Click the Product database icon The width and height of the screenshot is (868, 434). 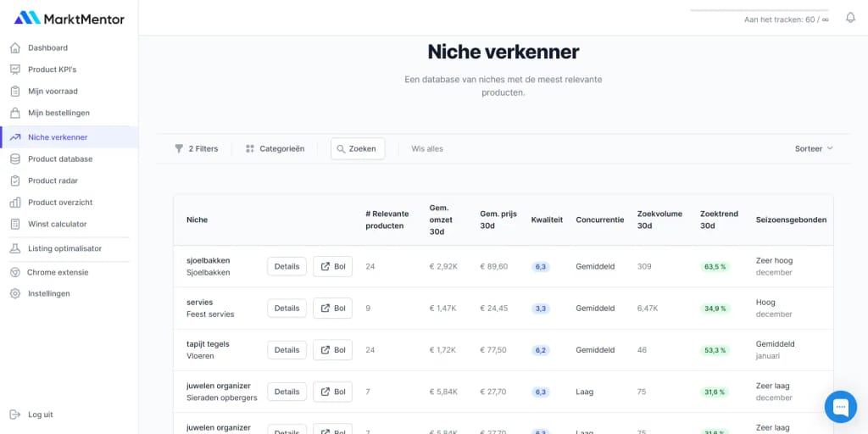point(15,159)
